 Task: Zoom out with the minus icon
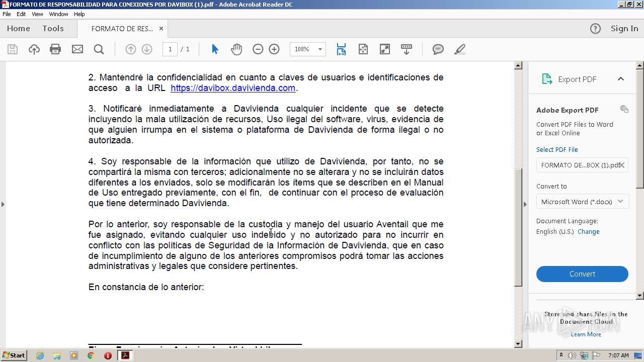click(x=258, y=49)
